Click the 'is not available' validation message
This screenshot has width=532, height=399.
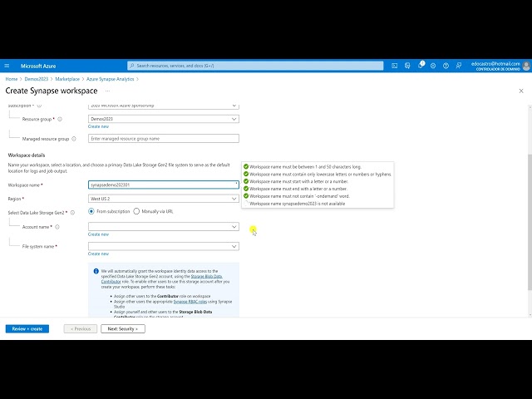tap(298, 204)
